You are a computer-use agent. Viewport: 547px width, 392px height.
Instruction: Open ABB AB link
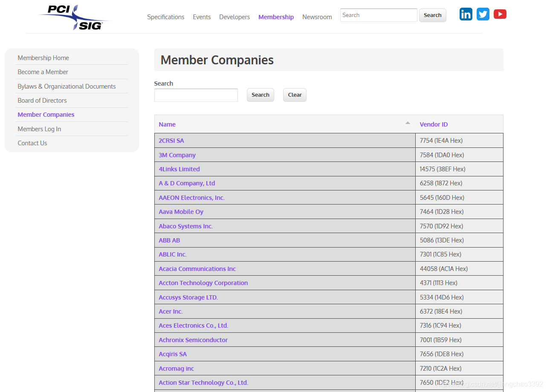[x=169, y=240]
